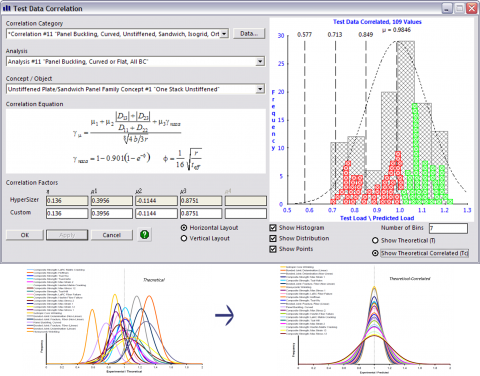480x376 pixels.
Task: Click the Custom μ1 field with 0.3956
Action: [x=112, y=213]
